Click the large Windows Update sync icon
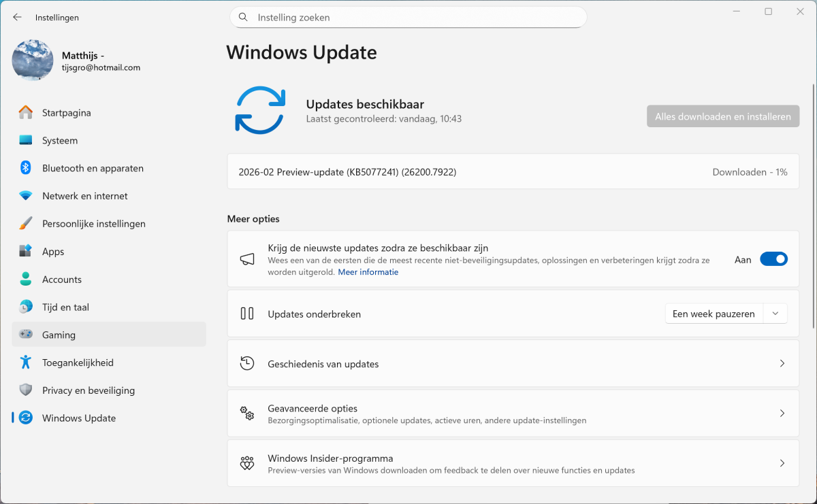 pos(260,110)
